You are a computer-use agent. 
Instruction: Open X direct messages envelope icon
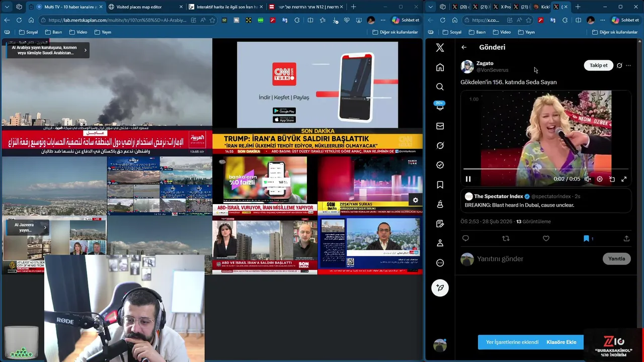(440, 126)
